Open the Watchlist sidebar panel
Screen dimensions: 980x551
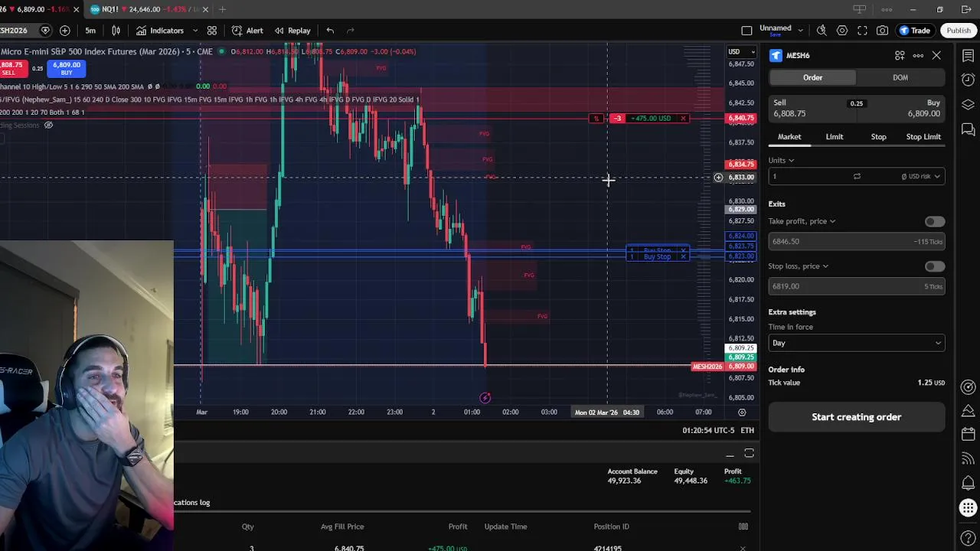[x=968, y=55]
